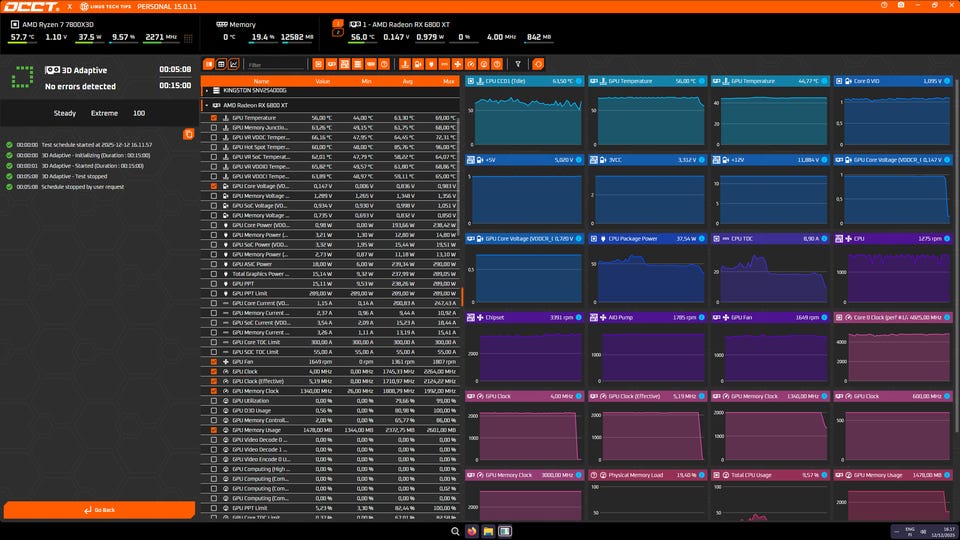
Task: Click the Go Back button
Action: coord(98,510)
